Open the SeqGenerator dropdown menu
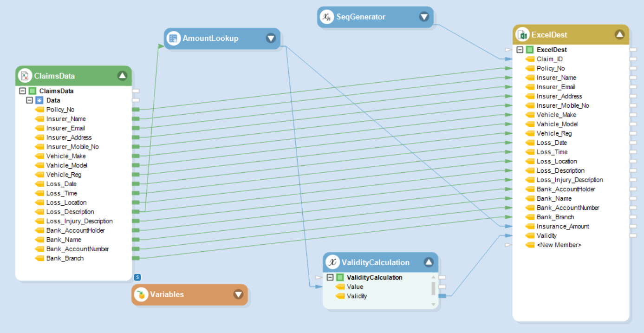 (424, 16)
